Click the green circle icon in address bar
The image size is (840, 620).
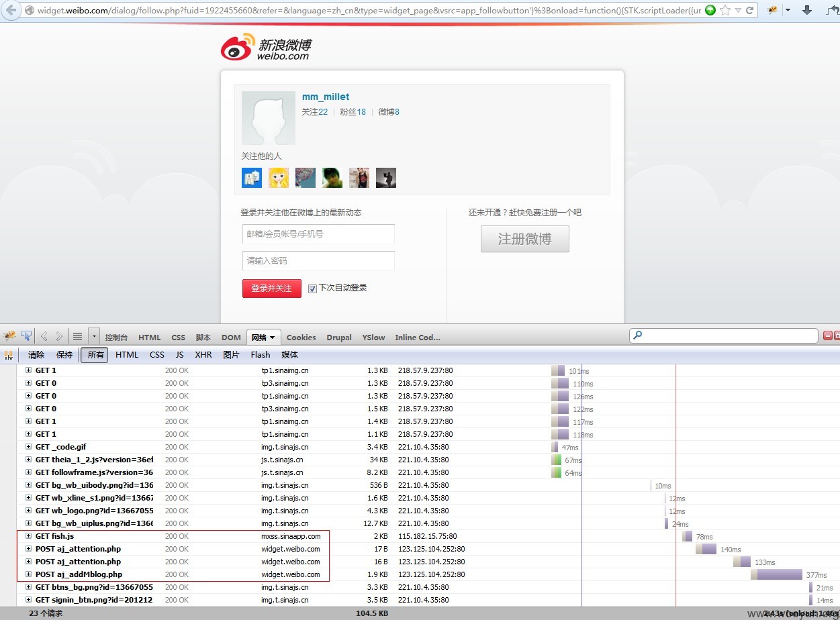pos(710,10)
